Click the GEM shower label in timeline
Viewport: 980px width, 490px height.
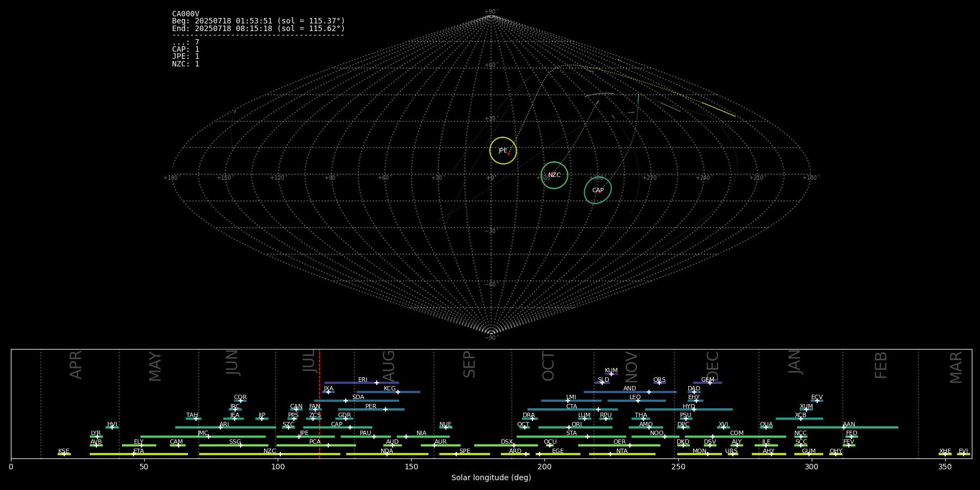(708, 380)
